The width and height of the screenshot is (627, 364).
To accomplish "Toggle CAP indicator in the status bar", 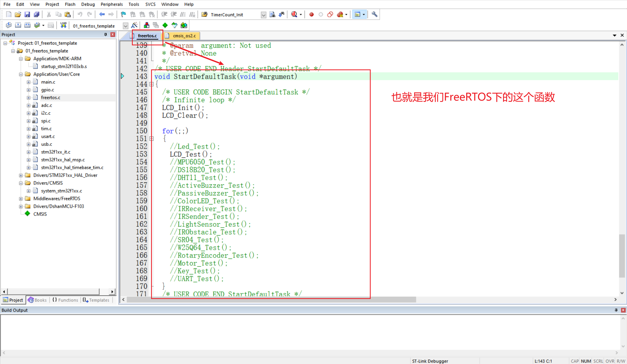I will pos(575,361).
